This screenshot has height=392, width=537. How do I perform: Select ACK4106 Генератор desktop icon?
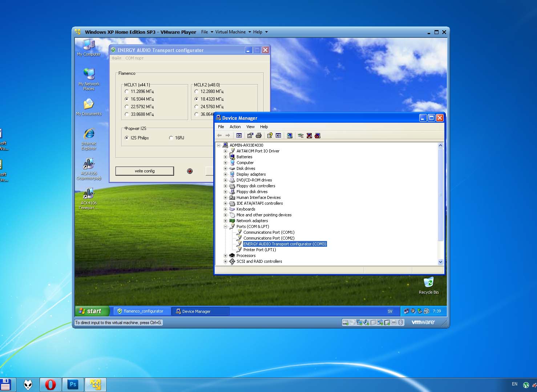[x=89, y=199]
